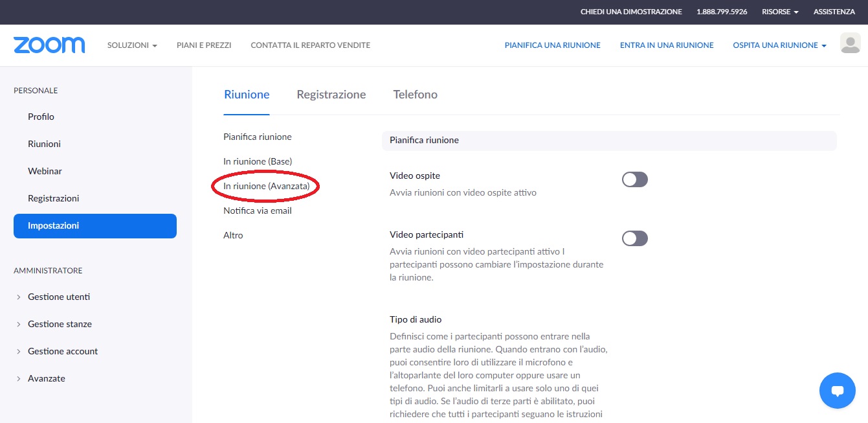Open the chat help bubble

(837, 391)
